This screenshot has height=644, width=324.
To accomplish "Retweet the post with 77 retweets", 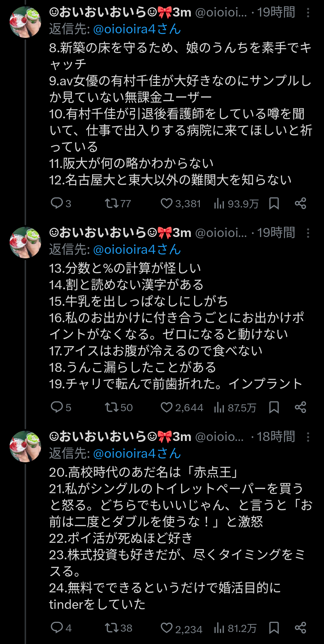I will tap(112, 203).
